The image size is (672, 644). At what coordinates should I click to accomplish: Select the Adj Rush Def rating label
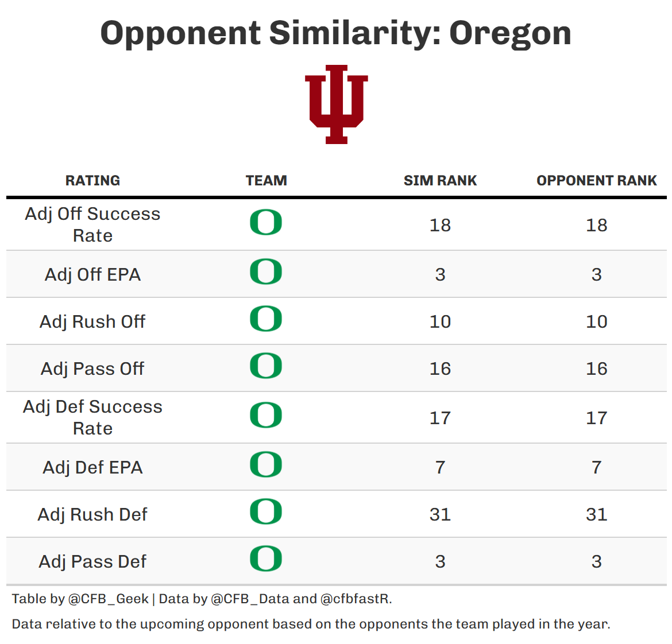click(x=92, y=514)
